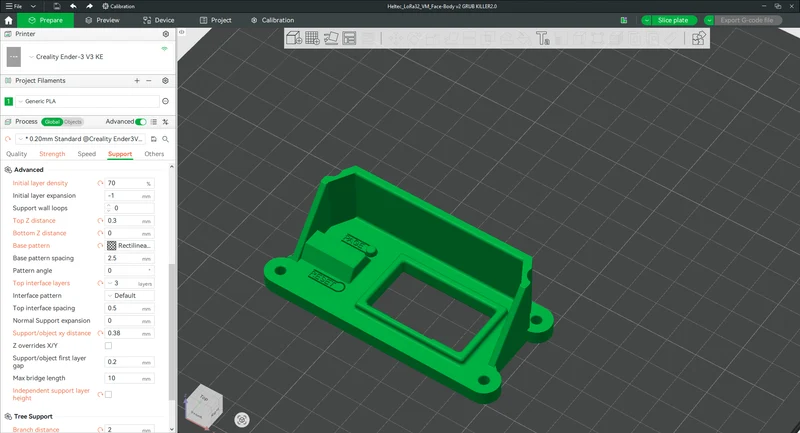Switch to the Device tab
Image resolution: width=800 pixels, height=433 pixels.
(159, 20)
